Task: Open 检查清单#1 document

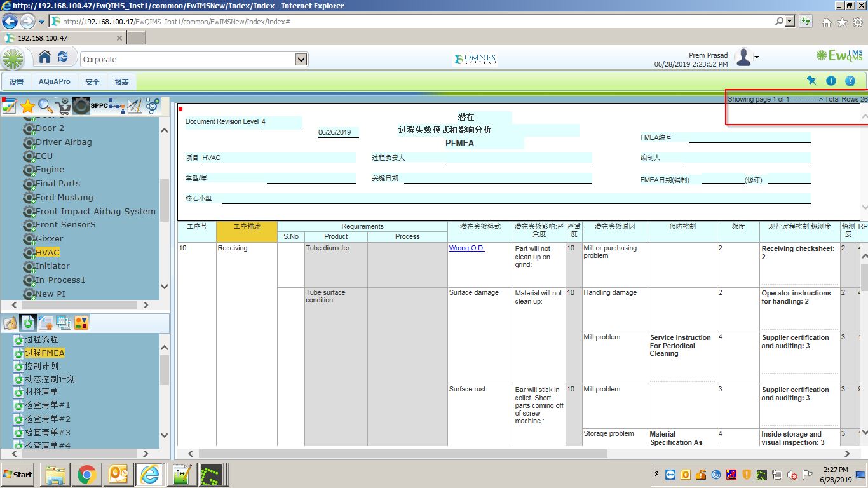Action: 48,405
